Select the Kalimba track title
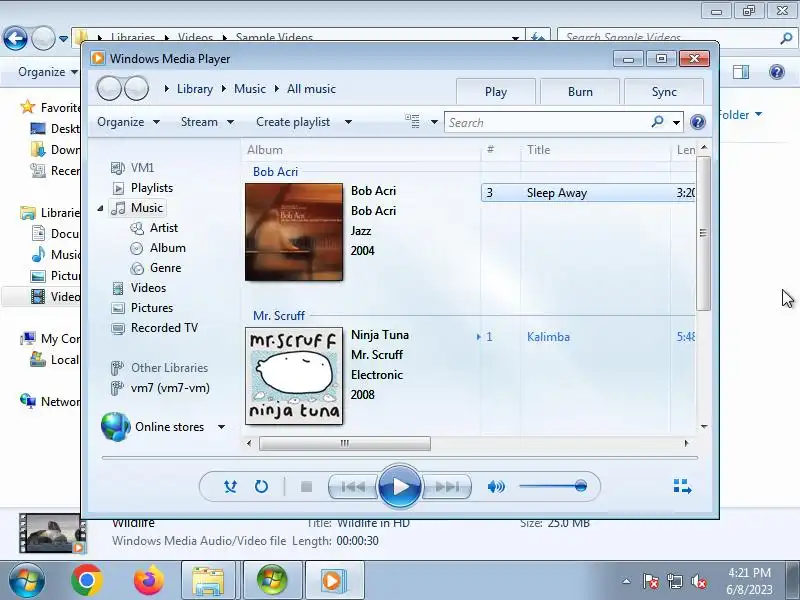The height and width of the screenshot is (600, 800). [548, 337]
